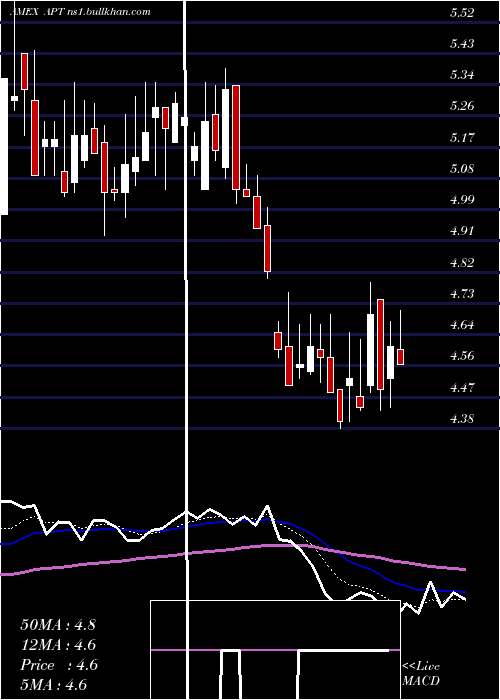This screenshot has width=500, height=700.
Task: Click the 4.38 price axis label
Action: click(462, 419)
